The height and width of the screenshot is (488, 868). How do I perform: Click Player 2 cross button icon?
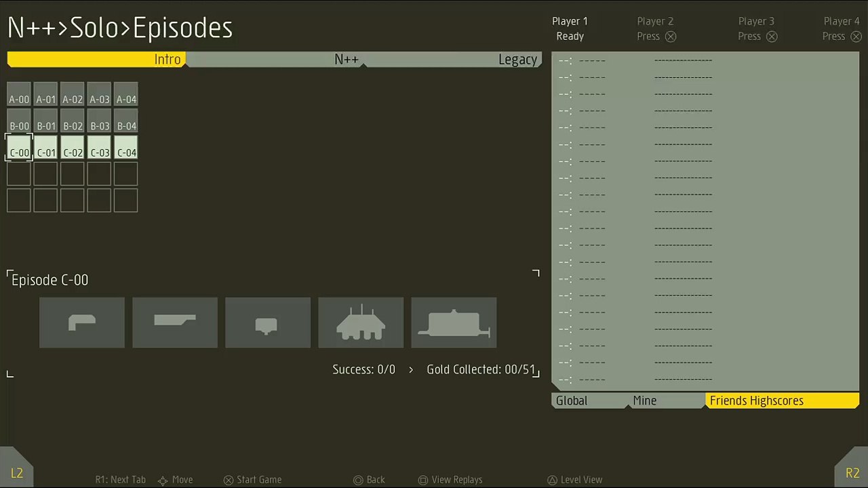tap(671, 37)
